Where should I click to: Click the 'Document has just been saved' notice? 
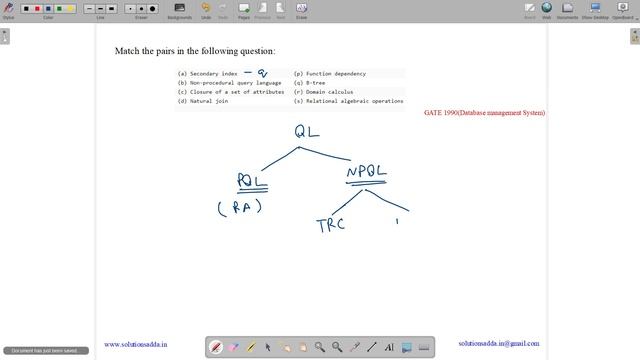click(46, 351)
